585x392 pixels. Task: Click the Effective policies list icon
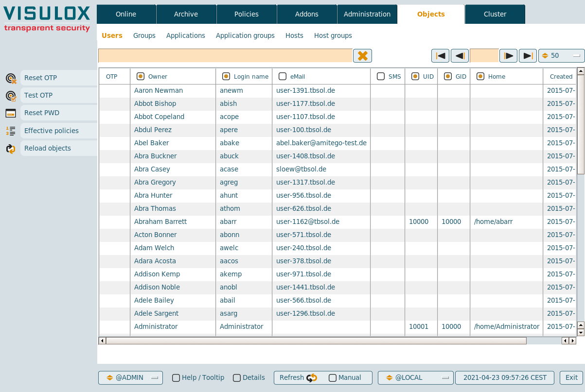pyautogui.click(x=11, y=131)
